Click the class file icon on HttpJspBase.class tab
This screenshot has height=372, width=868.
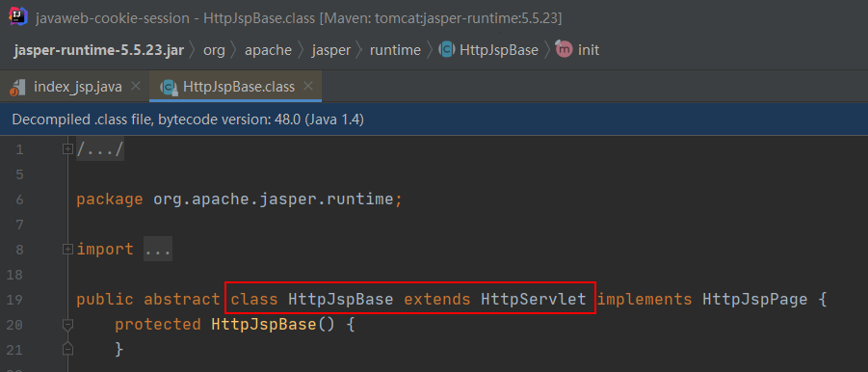[x=169, y=87]
